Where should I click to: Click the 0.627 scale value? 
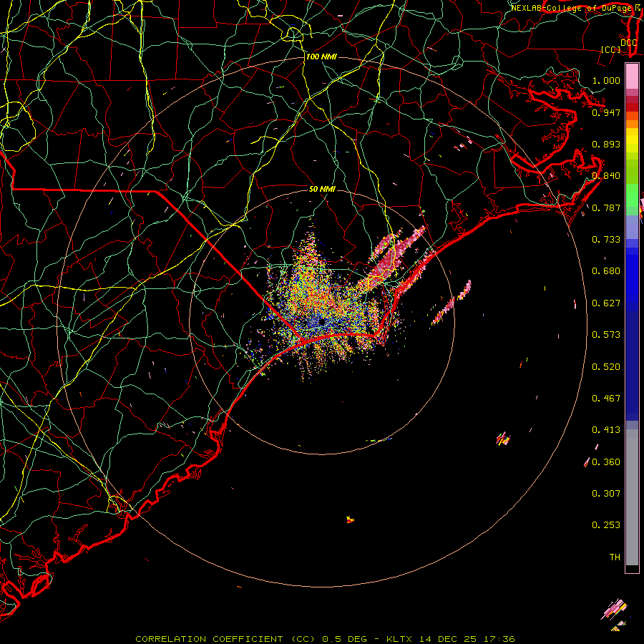[x=606, y=303]
